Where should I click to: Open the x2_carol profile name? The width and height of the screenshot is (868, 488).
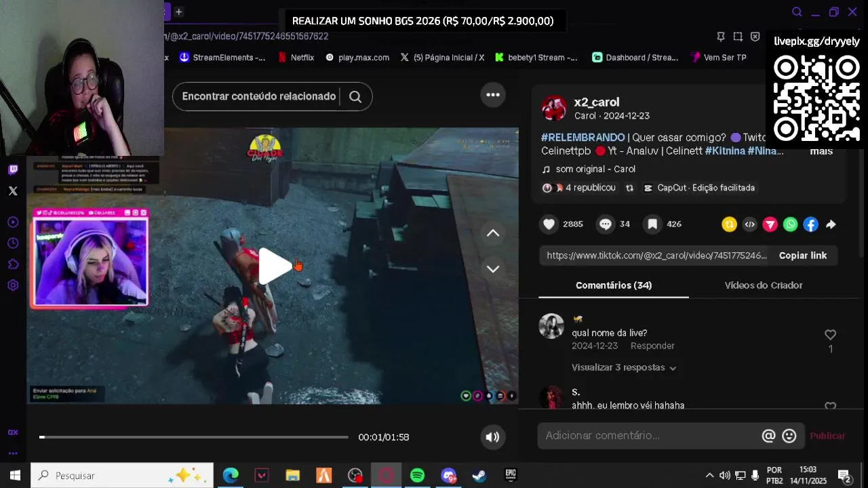(x=597, y=102)
